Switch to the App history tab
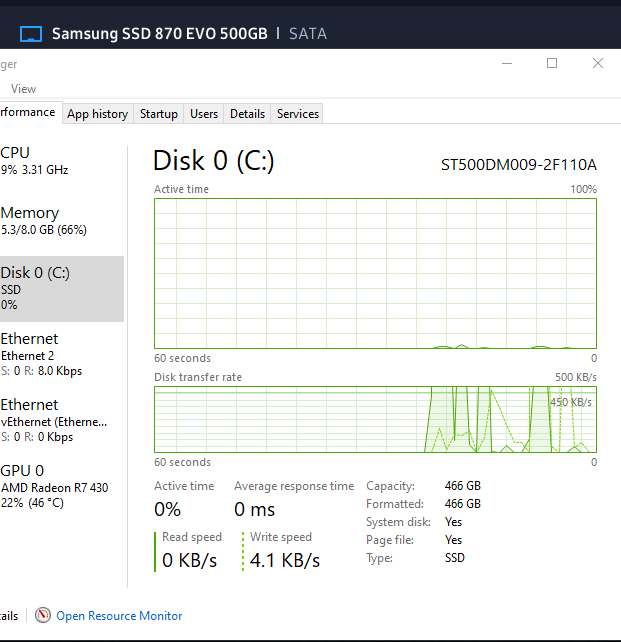 coord(97,114)
